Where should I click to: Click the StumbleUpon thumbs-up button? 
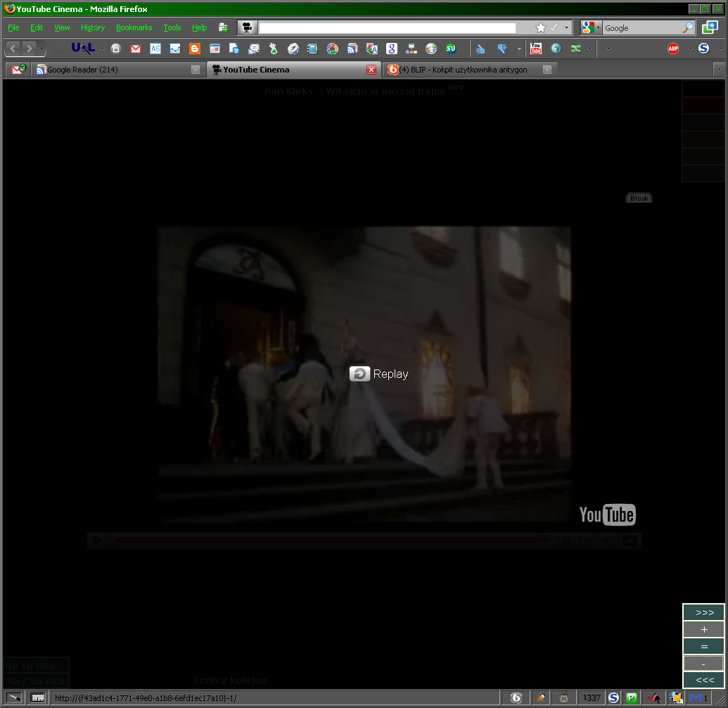point(480,49)
